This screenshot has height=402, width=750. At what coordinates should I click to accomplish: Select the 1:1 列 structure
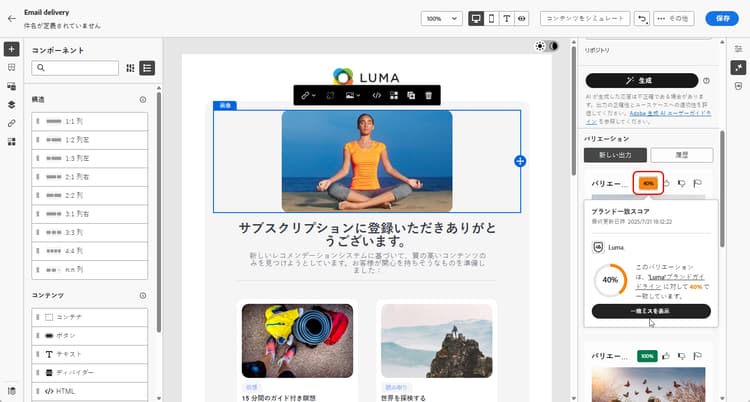click(x=90, y=122)
